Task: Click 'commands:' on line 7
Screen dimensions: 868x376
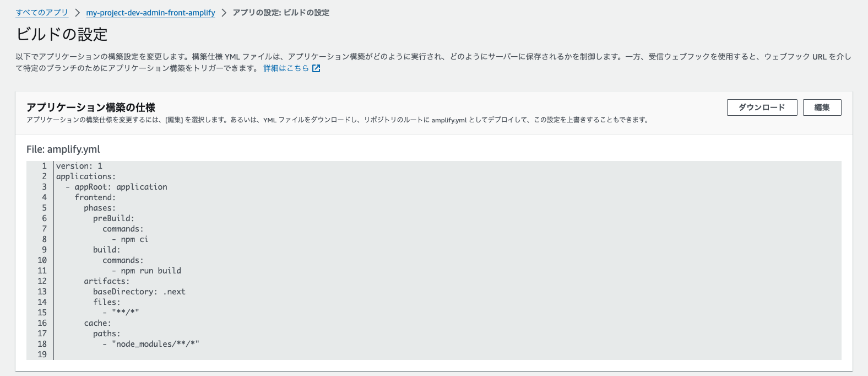Action: coord(123,229)
